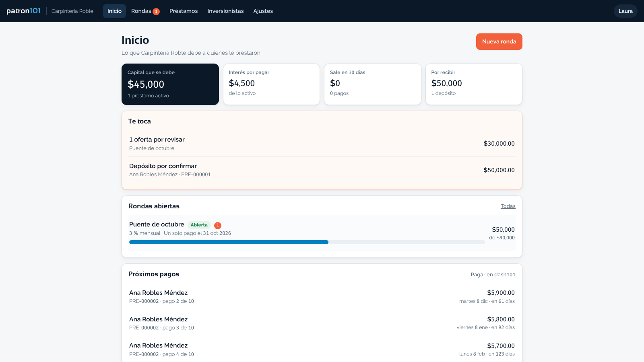Open the Inicio nav tab

coord(114,11)
